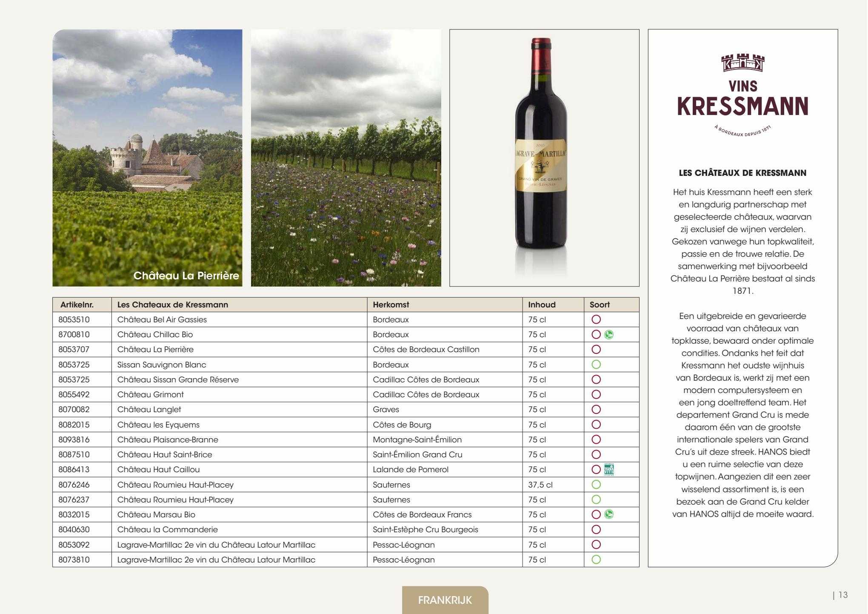Viewport: 868px width, 614px height.
Task: Click 'Château Plaisance-Branne' wine name
Action: (168, 440)
